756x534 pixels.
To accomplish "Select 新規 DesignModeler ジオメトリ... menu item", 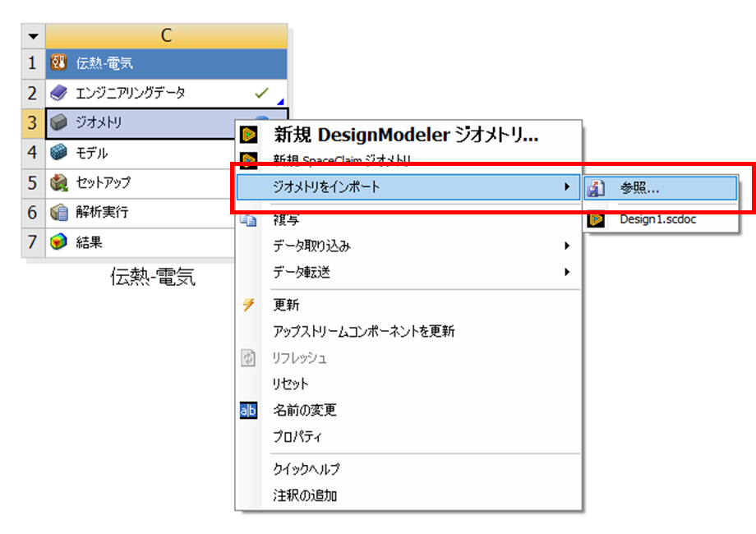I will pos(408,135).
